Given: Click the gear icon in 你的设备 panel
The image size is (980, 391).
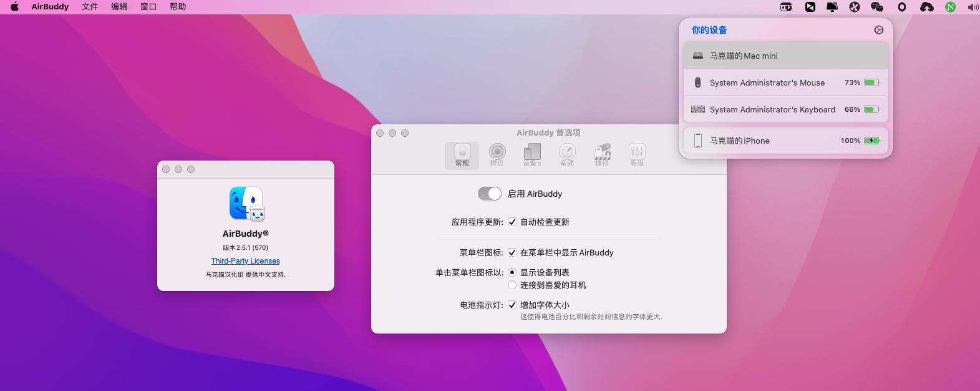Looking at the screenshot, I should tap(879, 30).
